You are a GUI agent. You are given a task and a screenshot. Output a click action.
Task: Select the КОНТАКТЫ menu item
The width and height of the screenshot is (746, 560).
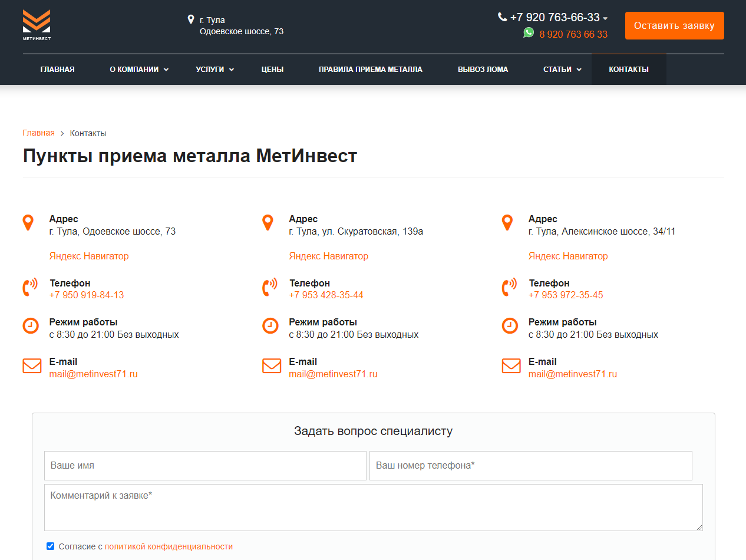(x=629, y=70)
